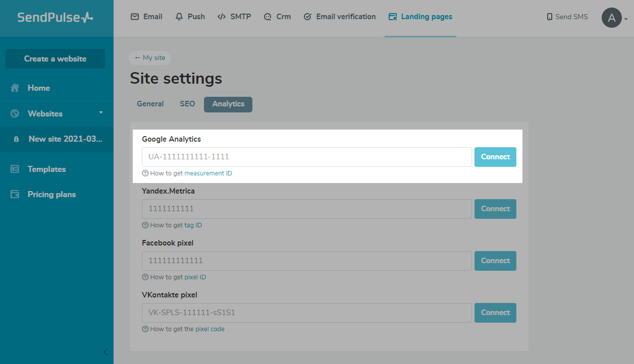
Task: Switch to the SEO tab
Action: tap(187, 104)
